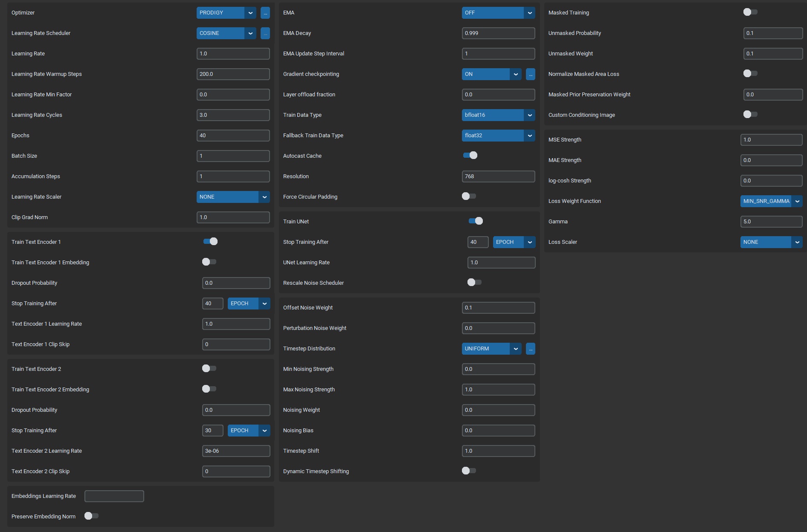Toggle the Train UNet switch
Viewport: 807px width, 532px height.
pyautogui.click(x=476, y=221)
